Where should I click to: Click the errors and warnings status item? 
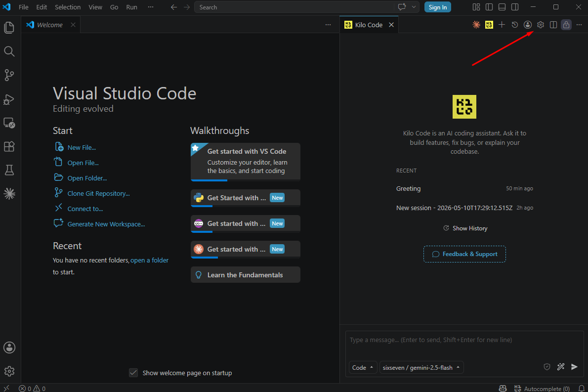[x=32, y=388]
